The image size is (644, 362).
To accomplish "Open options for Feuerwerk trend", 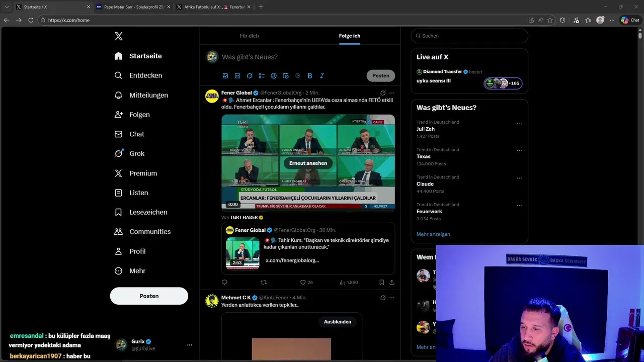I will coord(519,206).
